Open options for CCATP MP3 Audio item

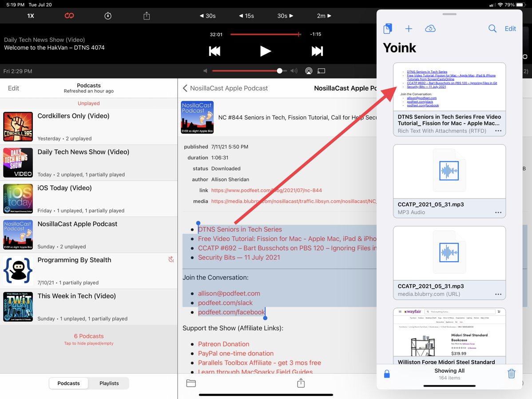tap(498, 212)
